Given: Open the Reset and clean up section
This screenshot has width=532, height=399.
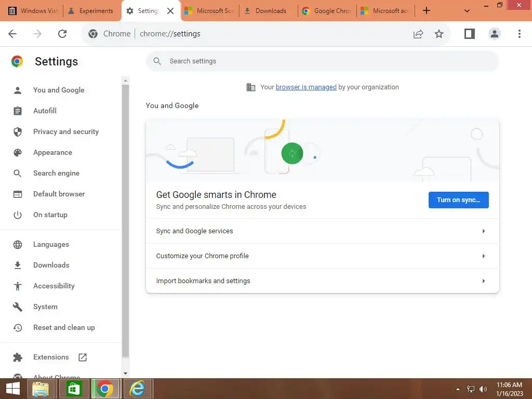Looking at the screenshot, I should (64, 328).
